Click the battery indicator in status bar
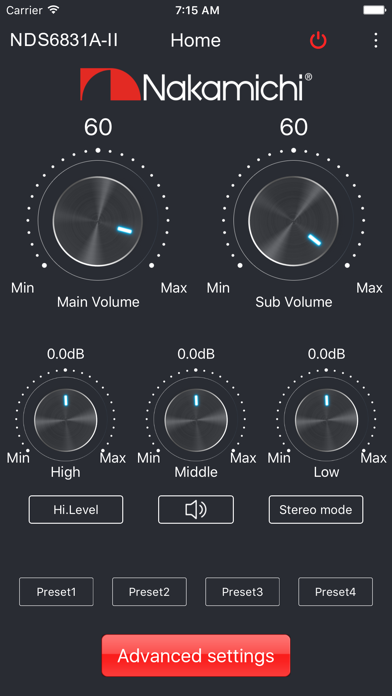Image resolution: width=392 pixels, height=696 pixels. click(374, 10)
